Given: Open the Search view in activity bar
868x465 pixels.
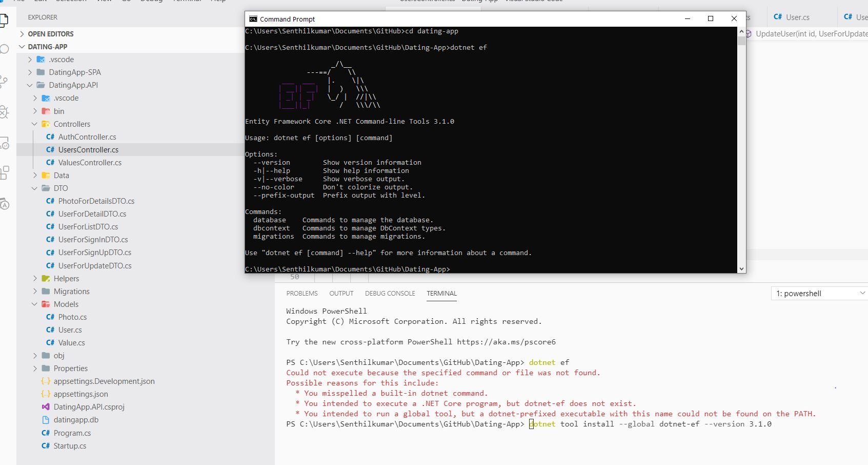Looking at the screenshot, I should 4,49.
